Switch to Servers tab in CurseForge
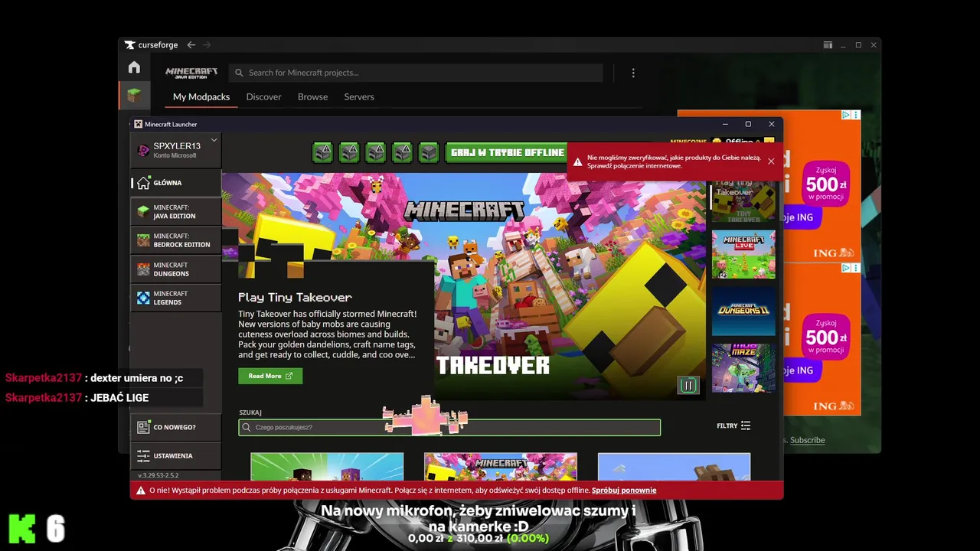 [x=359, y=96]
